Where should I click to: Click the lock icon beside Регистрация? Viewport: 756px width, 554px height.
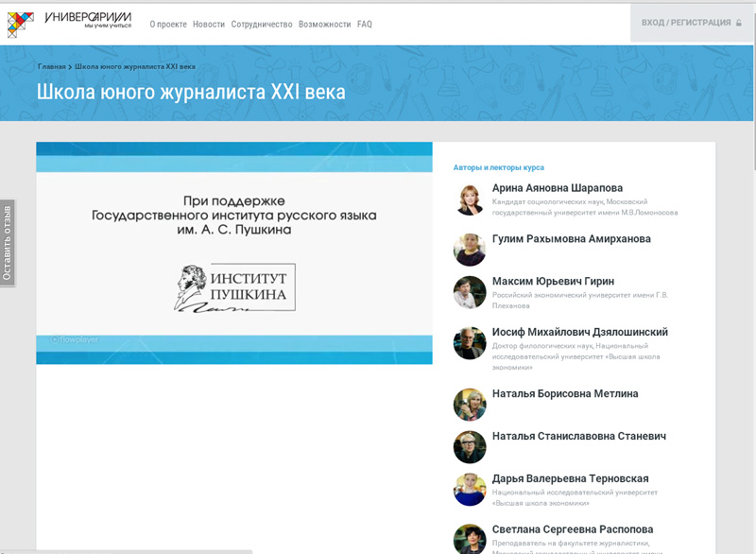pyautogui.click(x=739, y=23)
